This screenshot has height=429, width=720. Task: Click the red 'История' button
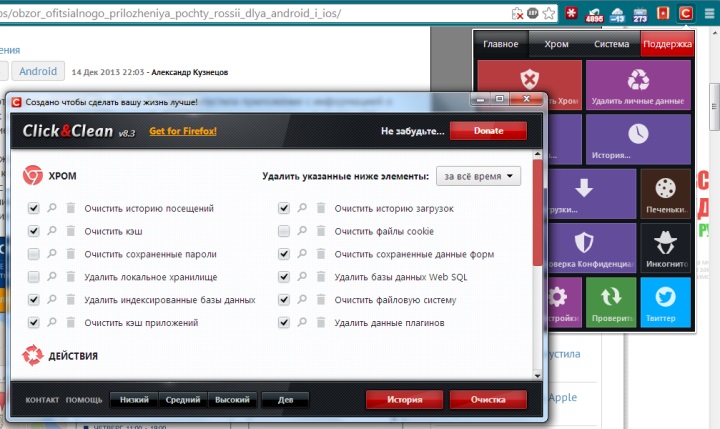pyautogui.click(x=405, y=400)
